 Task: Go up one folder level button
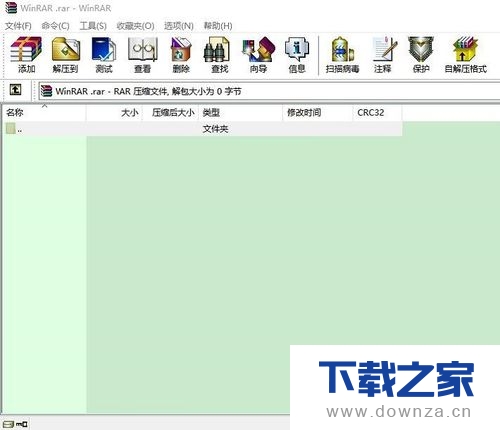15,89
